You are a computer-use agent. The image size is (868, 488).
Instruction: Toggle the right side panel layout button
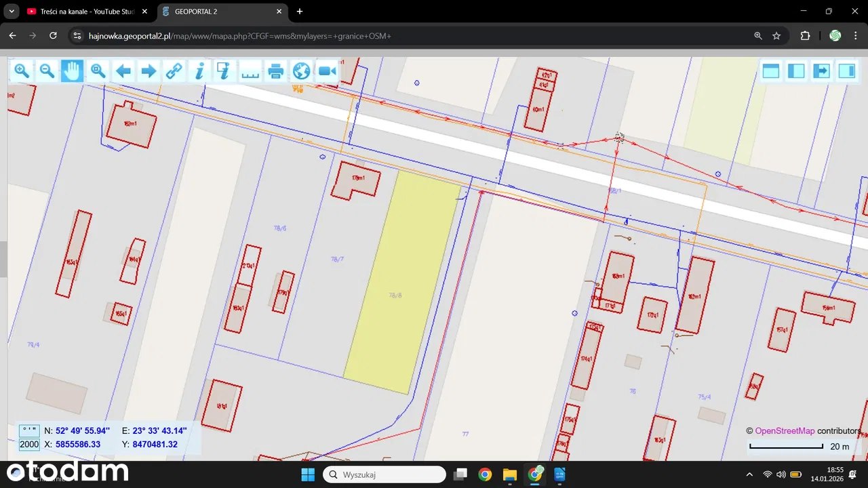point(847,71)
